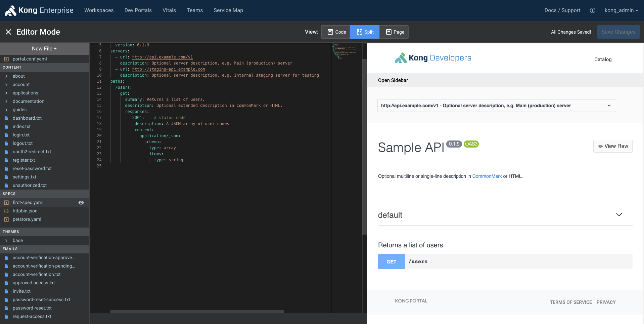644x324 pixels.
Task: Click the Kong Enterprise logo
Action: pos(38,10)
